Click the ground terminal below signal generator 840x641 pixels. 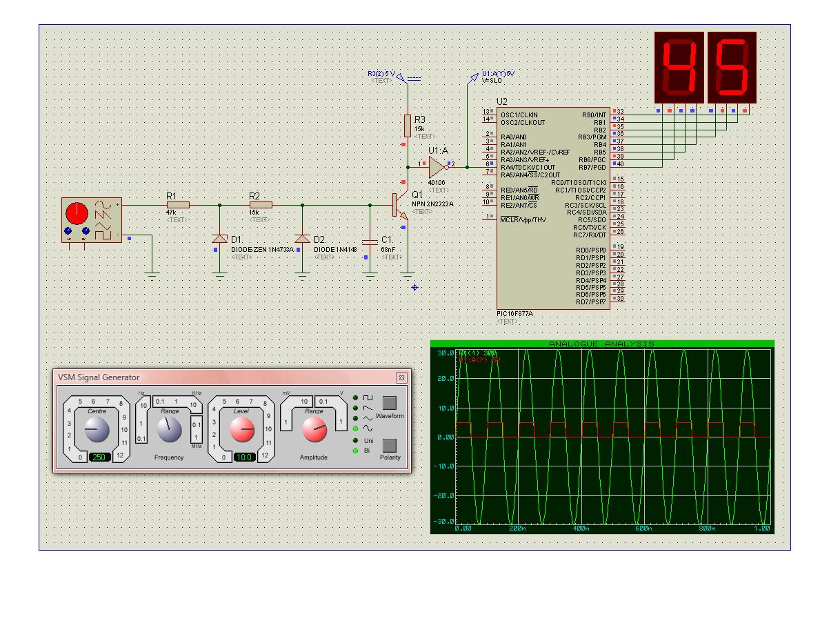pos(152,276)
